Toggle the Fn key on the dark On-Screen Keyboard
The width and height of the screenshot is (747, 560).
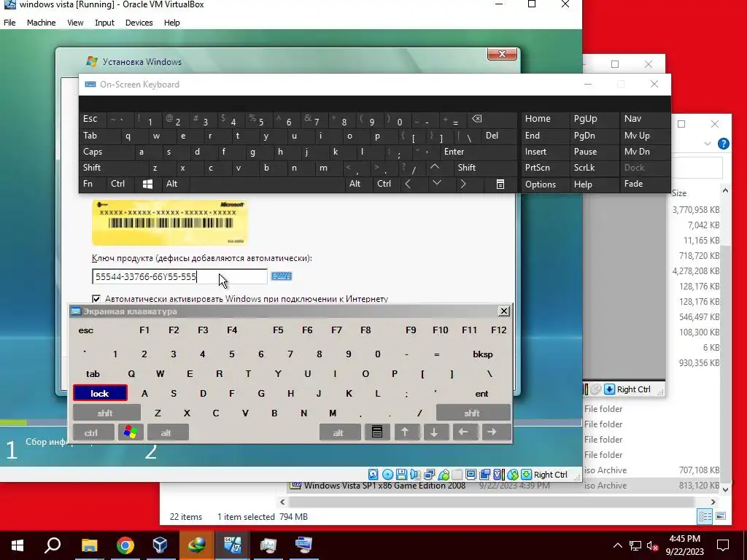pyautogui.click(x=88, y=184)
